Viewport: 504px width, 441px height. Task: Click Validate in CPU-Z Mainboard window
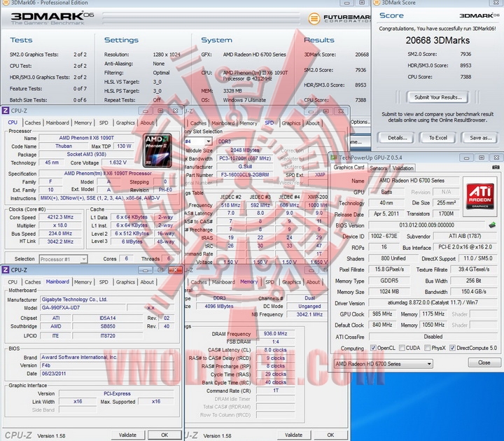[127, 435]
